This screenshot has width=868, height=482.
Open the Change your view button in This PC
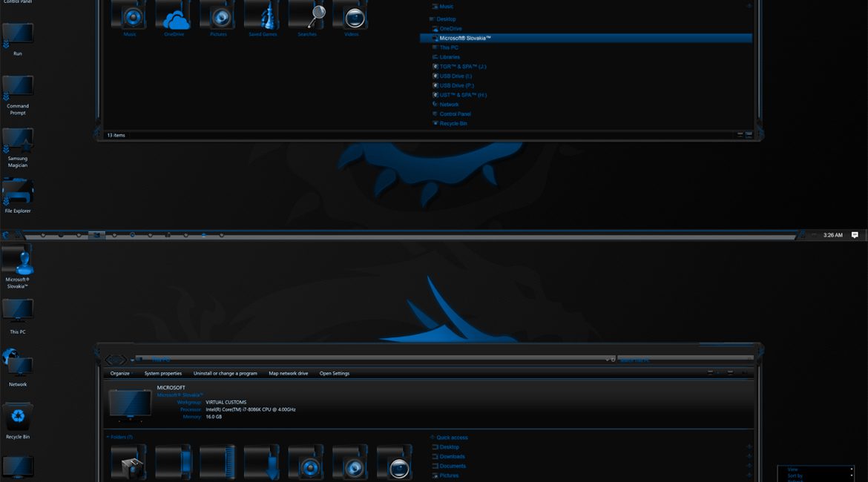coord(710,373)
